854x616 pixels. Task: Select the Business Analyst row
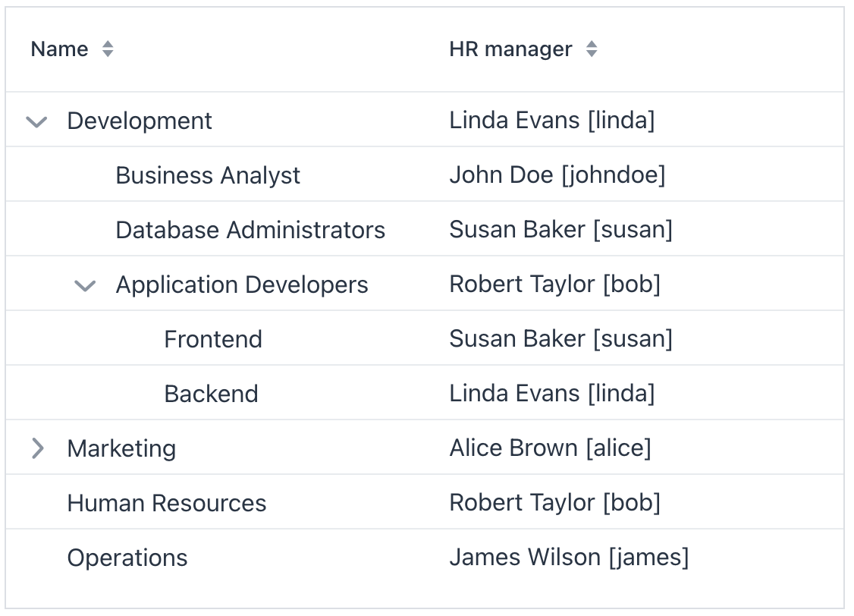point(208,174)
